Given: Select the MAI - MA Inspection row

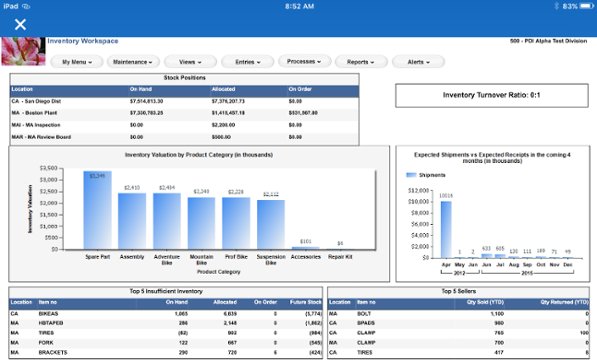Looking at the screenshot, I should (x=184, y=125).
